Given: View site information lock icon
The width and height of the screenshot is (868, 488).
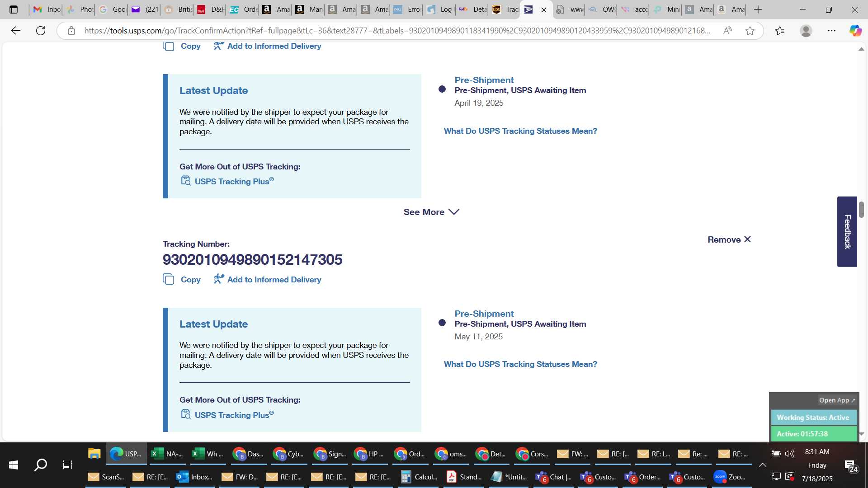Looking at the screenshot, I should click(x=71, y=31).
